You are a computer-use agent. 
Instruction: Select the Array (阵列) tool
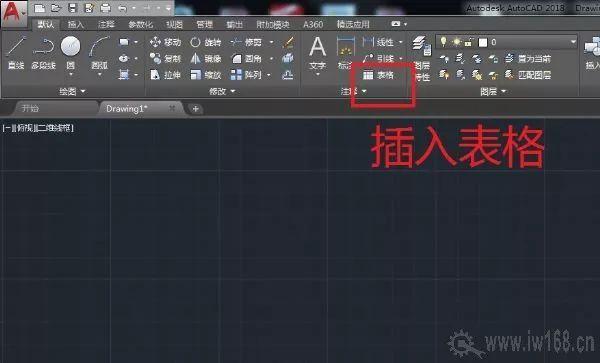tap(246, 75)
